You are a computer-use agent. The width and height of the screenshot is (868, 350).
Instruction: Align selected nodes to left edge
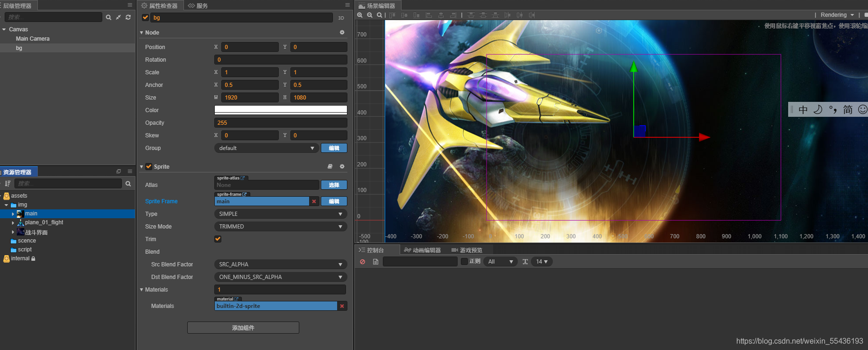(x=429, y=15)
